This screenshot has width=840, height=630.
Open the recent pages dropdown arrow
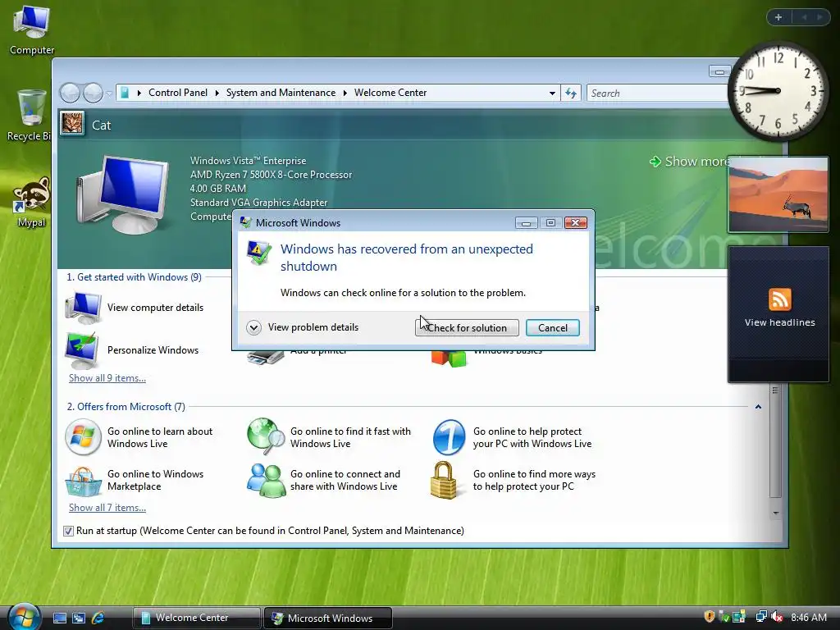pyautogui.click(x=109, y=94)
